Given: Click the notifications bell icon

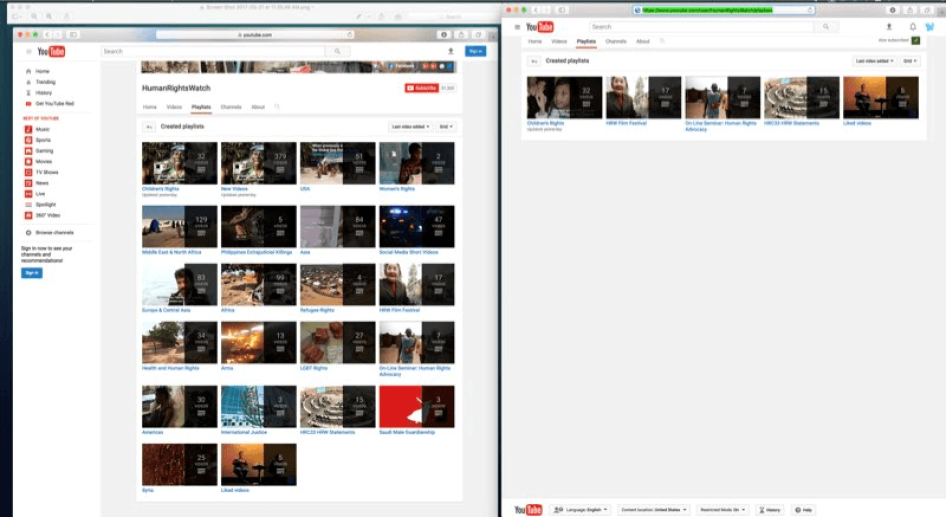Looking at the screenshot, I should coord(912,27).
